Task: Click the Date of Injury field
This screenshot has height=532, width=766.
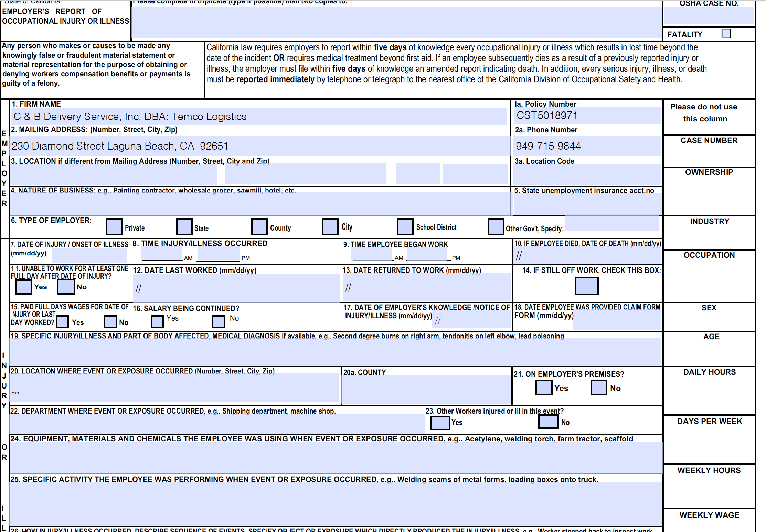Action: tap(89, 255)
